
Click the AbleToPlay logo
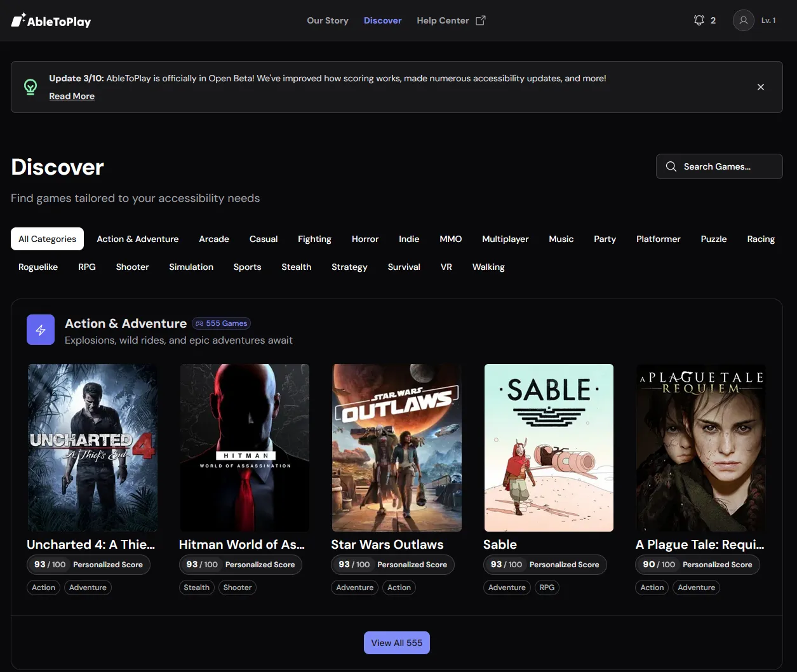click(51, 21)
